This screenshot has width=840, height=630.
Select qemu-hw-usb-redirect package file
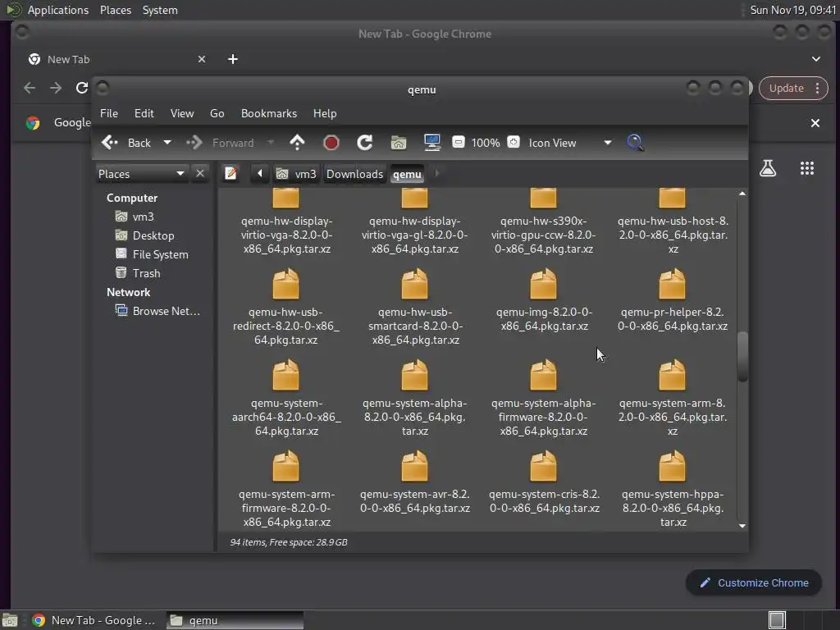tap(286, 308)
